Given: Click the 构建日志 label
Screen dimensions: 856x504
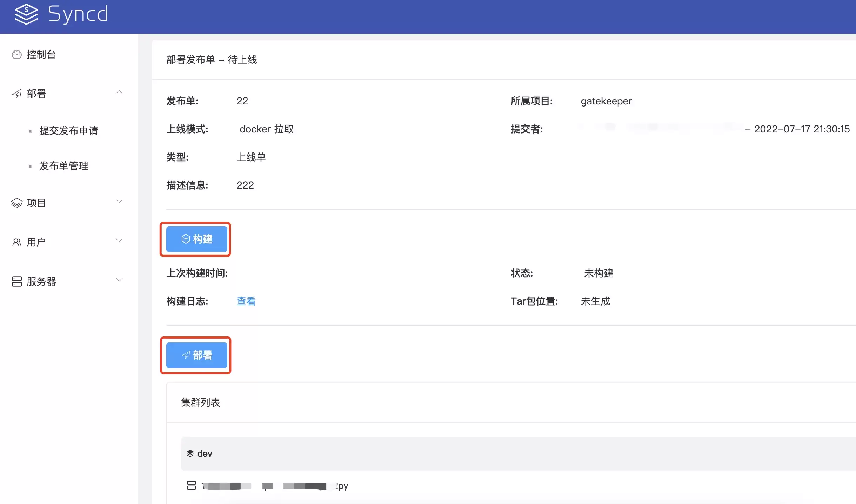Looking at the screenshot, I should coord(187,301).
